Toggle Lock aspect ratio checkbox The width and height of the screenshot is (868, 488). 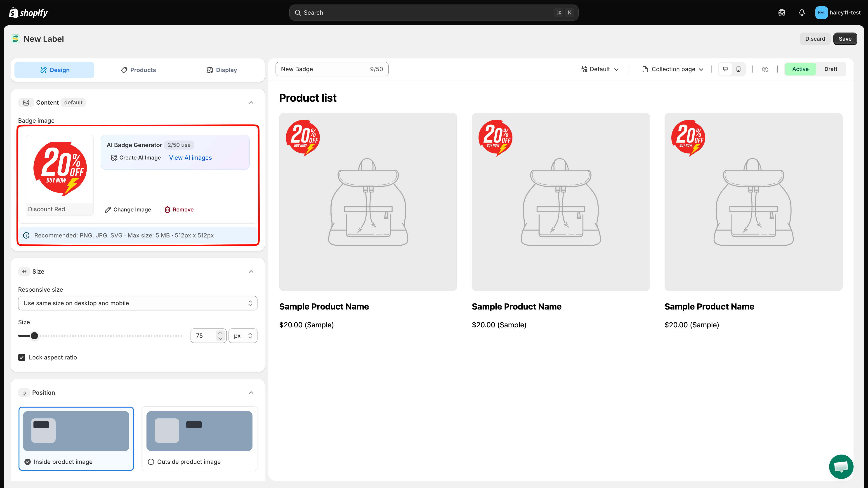[22, 357]
